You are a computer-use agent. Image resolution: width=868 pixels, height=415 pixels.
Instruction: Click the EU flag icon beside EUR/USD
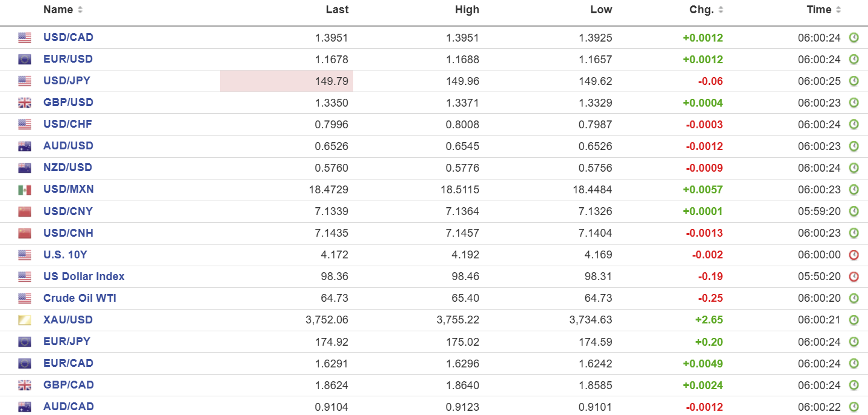pos(25,60)
